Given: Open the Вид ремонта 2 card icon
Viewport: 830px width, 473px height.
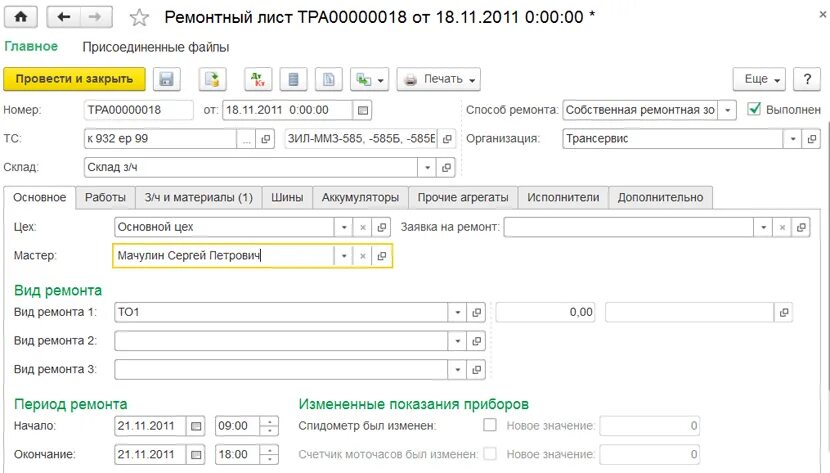Looking at the screenshot, I should (476, 341).
